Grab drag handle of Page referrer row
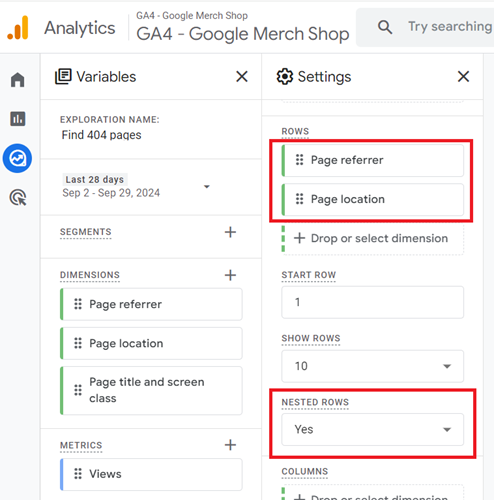Screen dimensions: 494x500 point(300,160)
